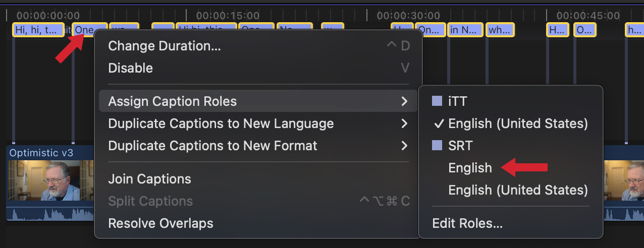Screen dimensions: 644x248
Task: Click the purple SRT role color square
Action: tap(437, 146)
